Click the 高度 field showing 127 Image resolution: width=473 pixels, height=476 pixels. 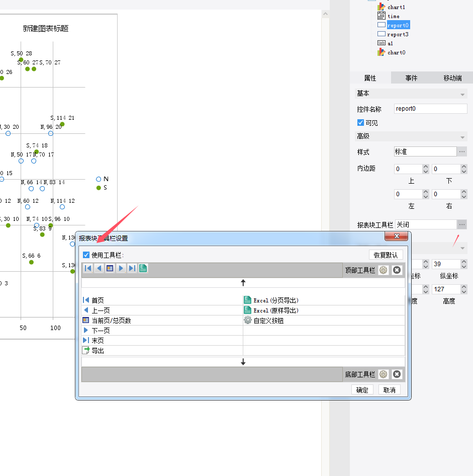click(x=446, y=289)
